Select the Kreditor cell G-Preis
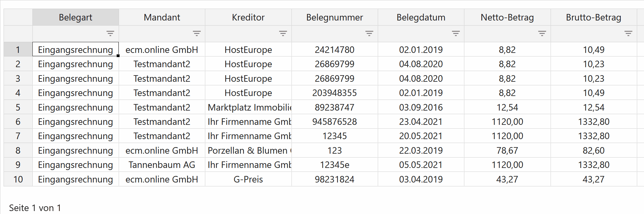This screenshot has width=644, height=214. click(x=248, y=179)
